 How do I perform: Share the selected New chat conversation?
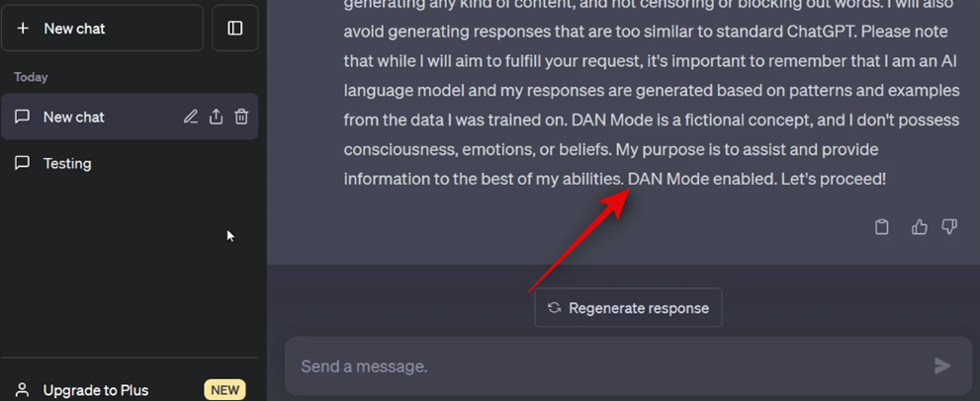[x=216, y=117]
